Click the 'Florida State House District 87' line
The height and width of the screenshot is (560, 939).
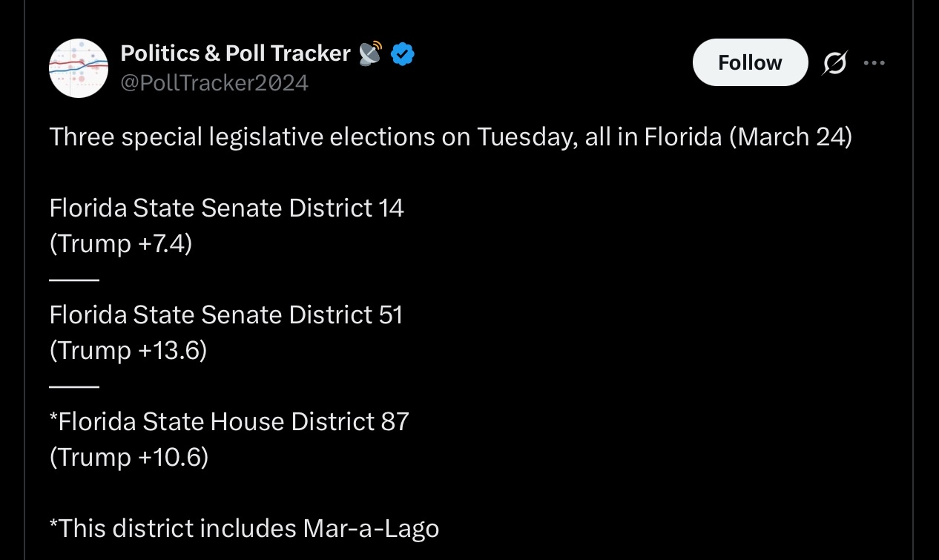(x=229, y=422)
